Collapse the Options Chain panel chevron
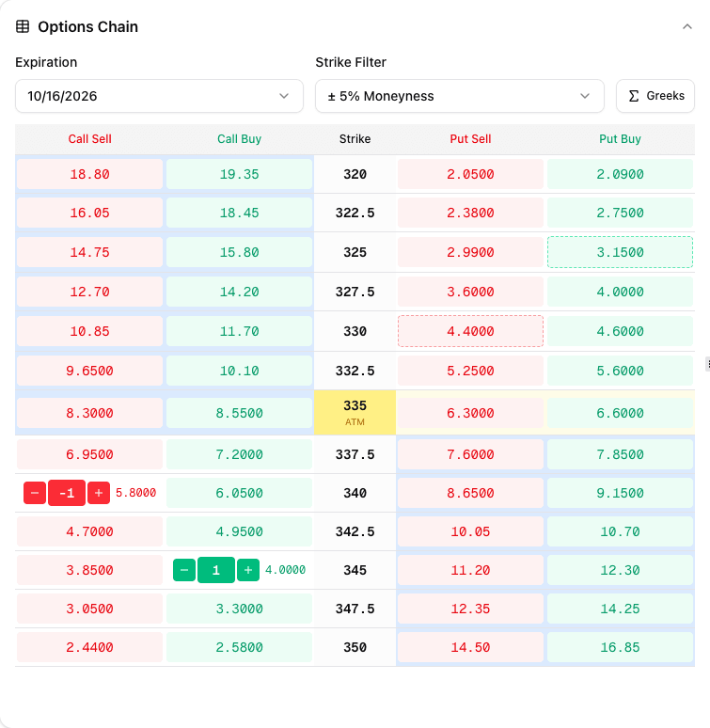Screen dimensions: 710x728 tap(686, 27)
